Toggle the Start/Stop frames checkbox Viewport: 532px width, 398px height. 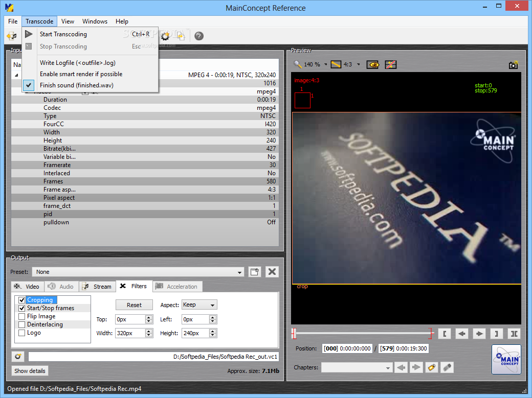click(x=21, y=308)
